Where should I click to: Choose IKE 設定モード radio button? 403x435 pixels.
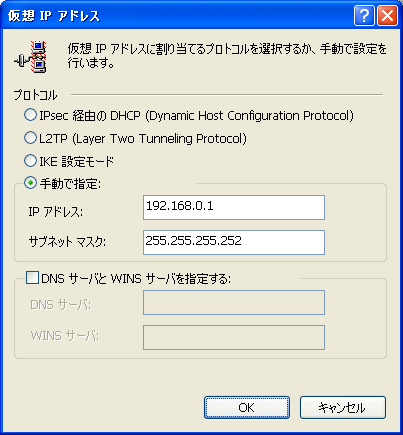(30, 161)
